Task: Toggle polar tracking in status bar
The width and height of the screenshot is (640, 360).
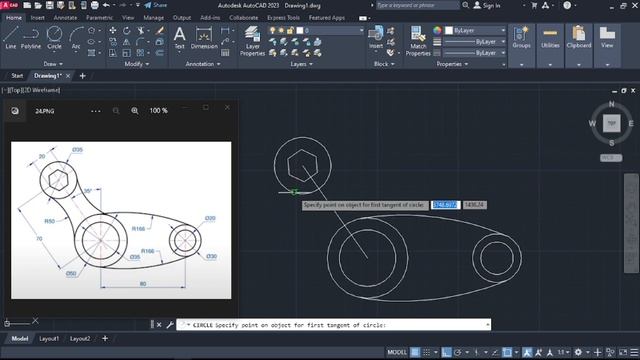Action: click(458, 352)
